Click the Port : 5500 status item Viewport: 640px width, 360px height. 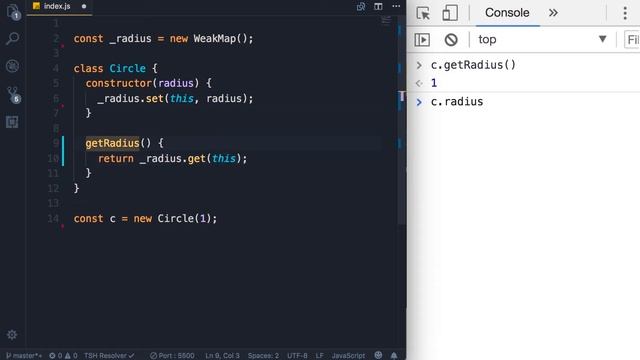pyautogui.click(x=172, y=356)
